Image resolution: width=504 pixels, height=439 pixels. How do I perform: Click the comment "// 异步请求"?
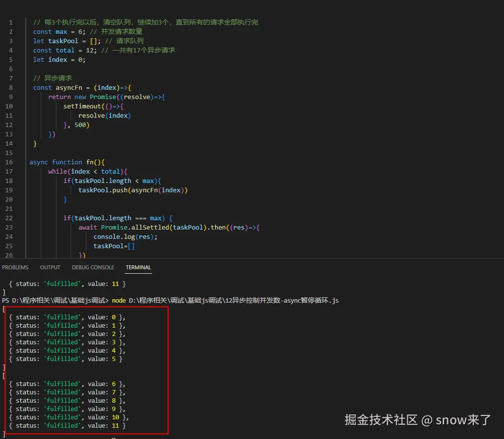point(53,78)
